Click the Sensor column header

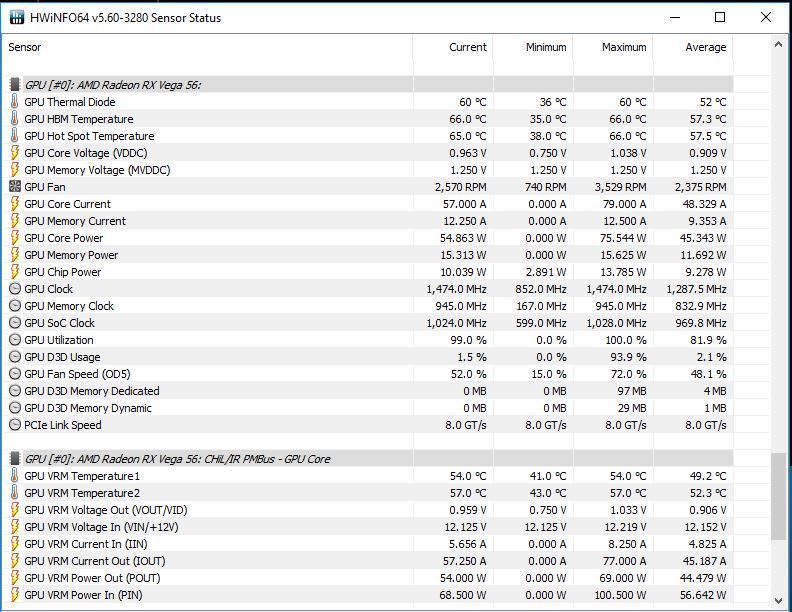pyautogui.click(x=26, y=47)
